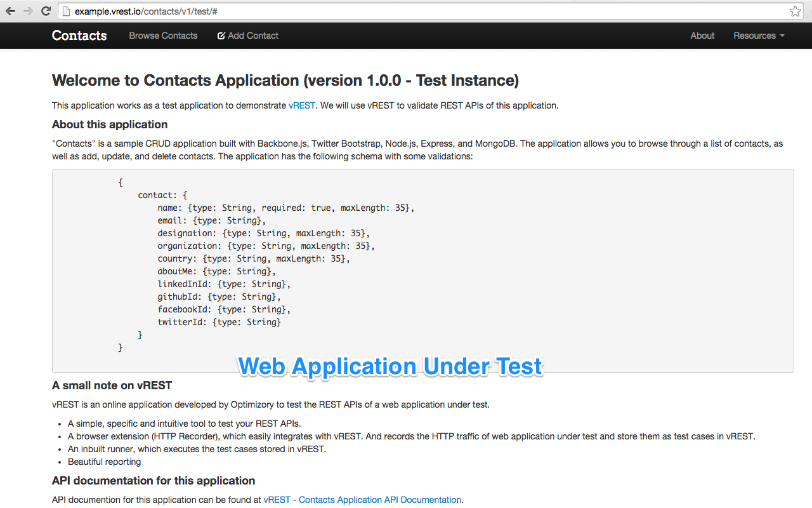Click the browser back arrow
812x508 pixels.
[x=11, y=11]
